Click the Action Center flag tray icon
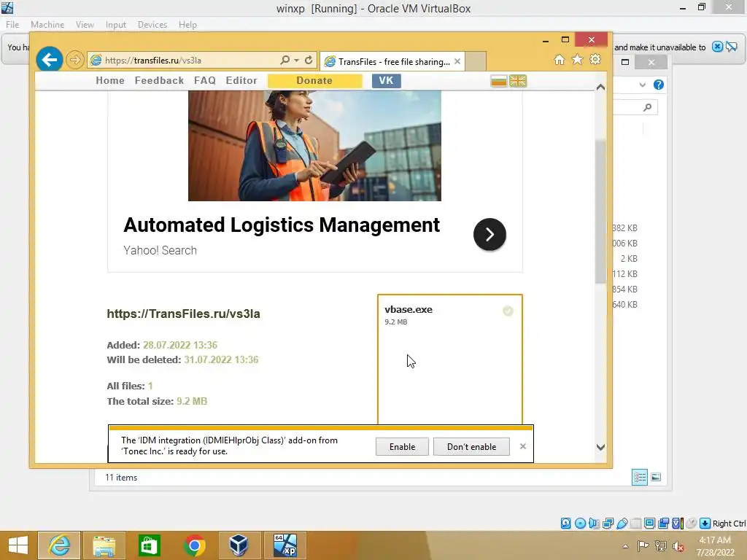This screenshot has height=560, width=747. 643,546
